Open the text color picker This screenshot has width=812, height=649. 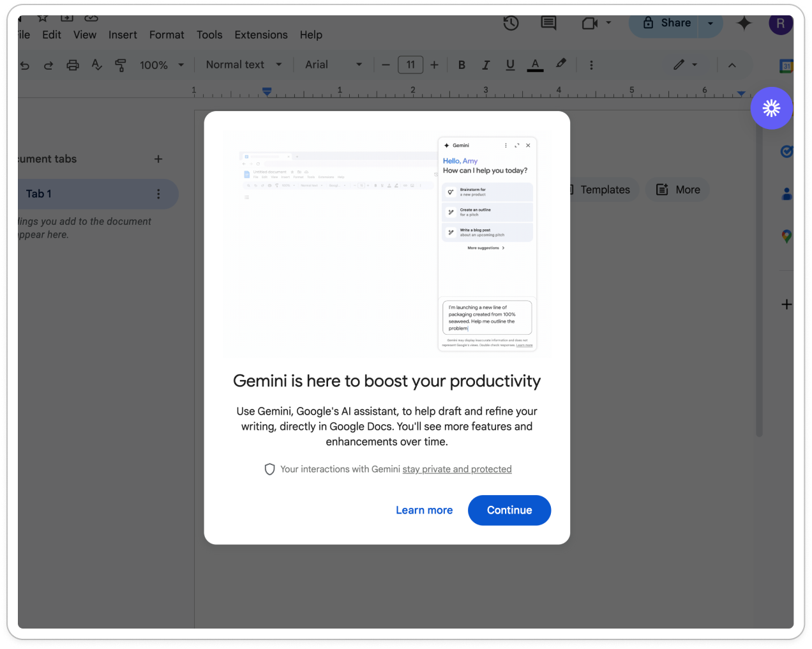536,65
